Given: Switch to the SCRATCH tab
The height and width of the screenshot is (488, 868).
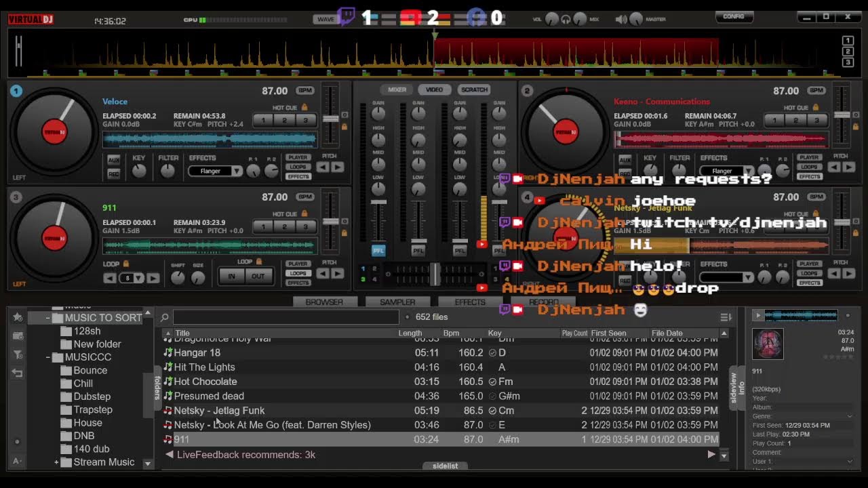Looking at the screenshot, I should [474, 89].
